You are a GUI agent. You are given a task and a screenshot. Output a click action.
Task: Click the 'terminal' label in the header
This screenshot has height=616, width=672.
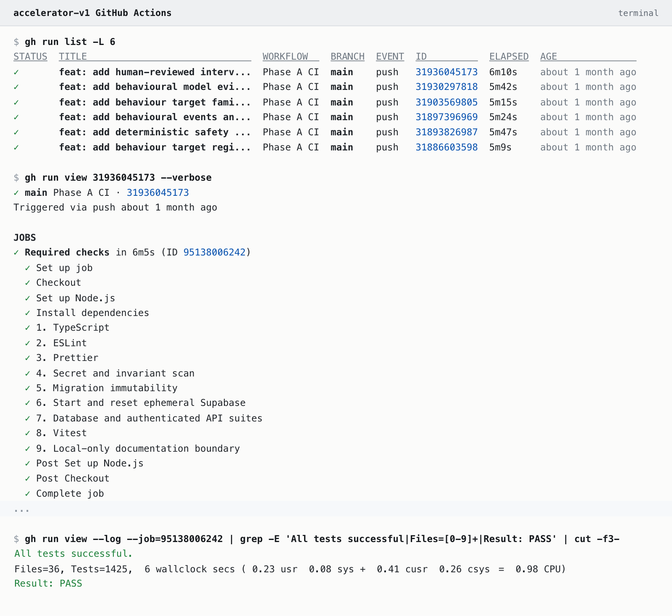pos(638,13)
